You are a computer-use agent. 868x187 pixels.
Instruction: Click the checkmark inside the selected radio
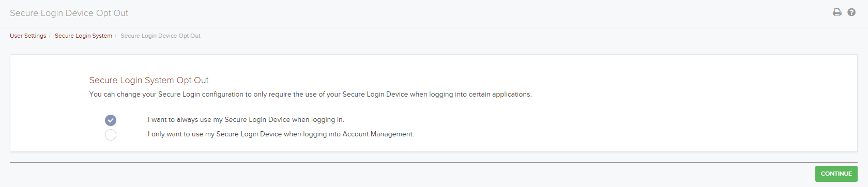(111, 120)
